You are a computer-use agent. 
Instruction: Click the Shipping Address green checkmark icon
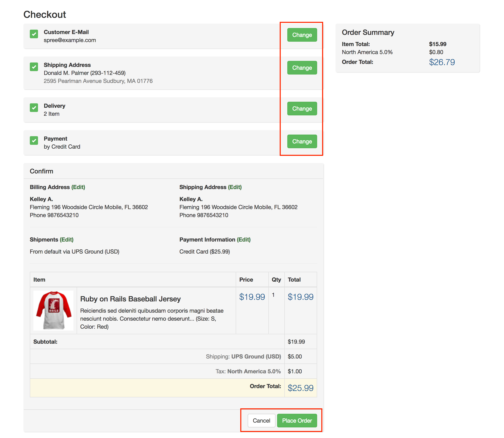[x=34, y=67]
